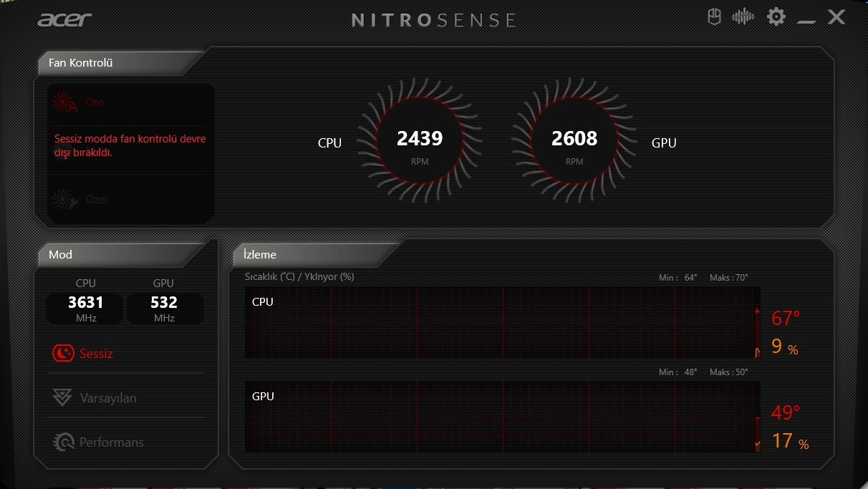Click the CPU temperature 67° value
Screen dimensions: 868x489
(x=786, y=319)
